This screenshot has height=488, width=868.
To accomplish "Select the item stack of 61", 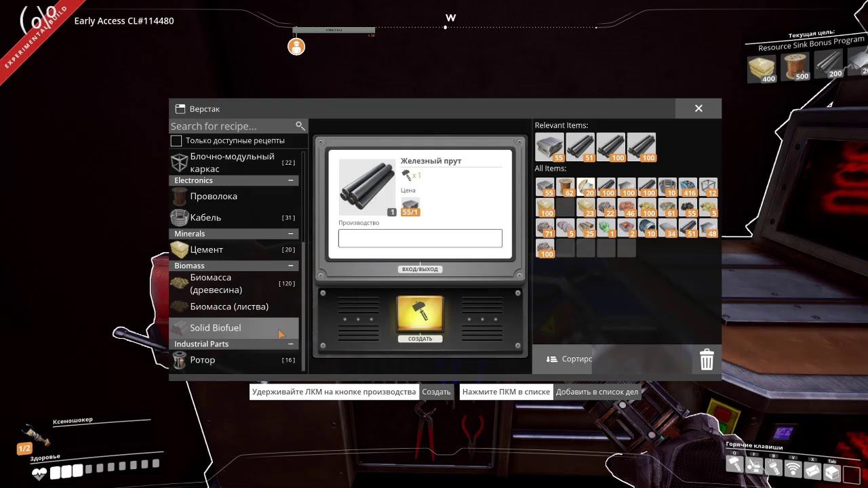I will (x=667, y=207).
